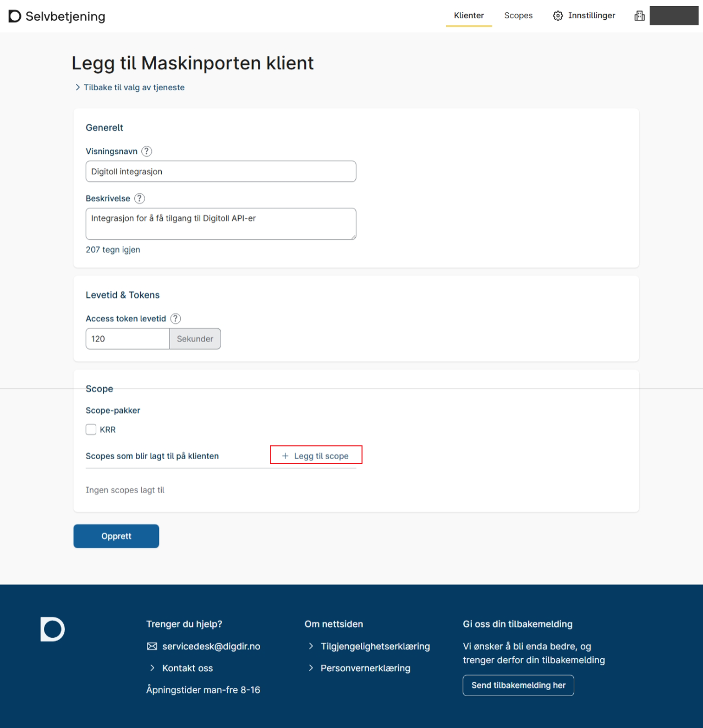The height and width of the screenshot is (728, 703).
Task: Click the chevron beside Tilgjengelighetserklæring
Action: pos(311,647)
